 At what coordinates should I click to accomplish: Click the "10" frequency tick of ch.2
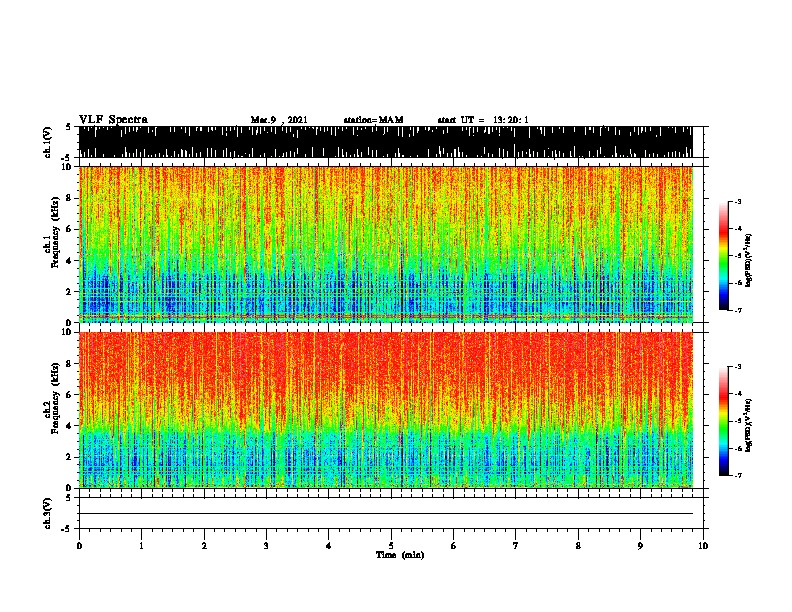pyautogui.click(x=68, y=332)
